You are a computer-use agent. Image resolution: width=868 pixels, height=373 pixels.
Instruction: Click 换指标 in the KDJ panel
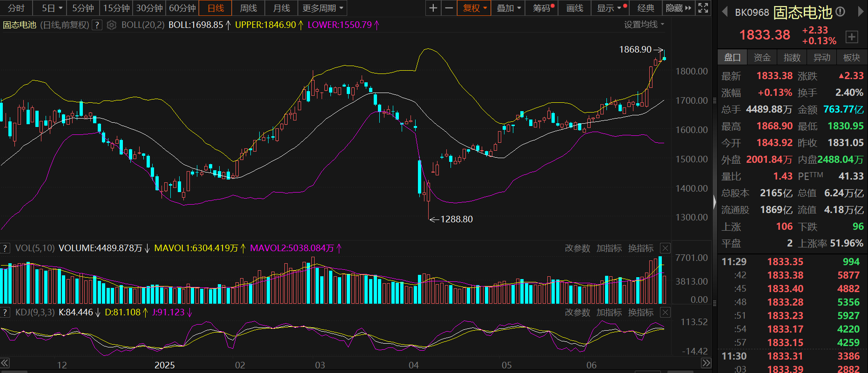640,313
